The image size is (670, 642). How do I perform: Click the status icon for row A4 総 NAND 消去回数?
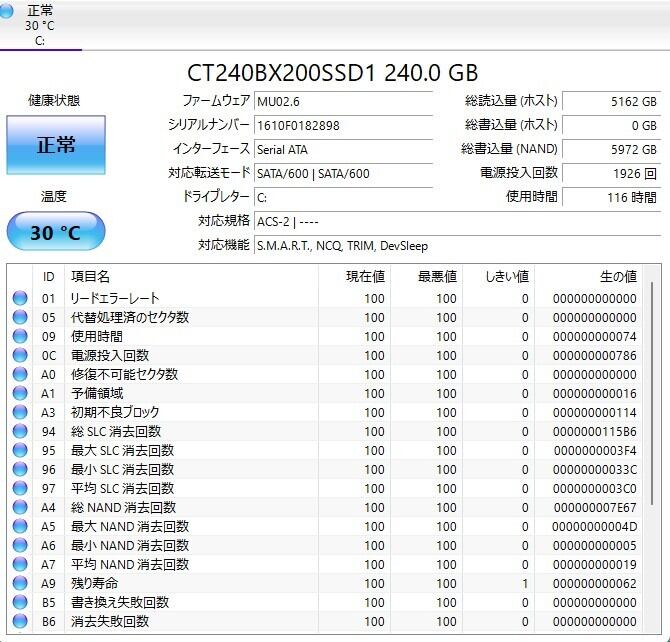point(20,507)
